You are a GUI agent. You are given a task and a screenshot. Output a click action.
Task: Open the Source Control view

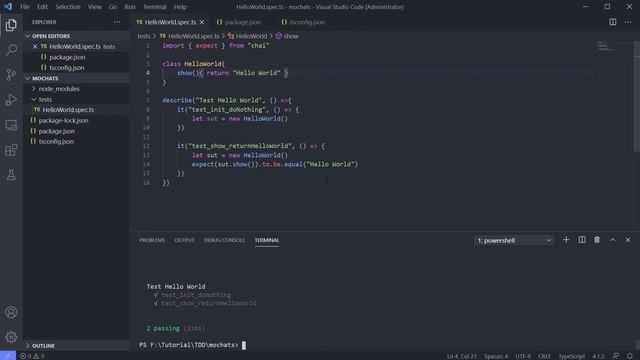(11, 75)
